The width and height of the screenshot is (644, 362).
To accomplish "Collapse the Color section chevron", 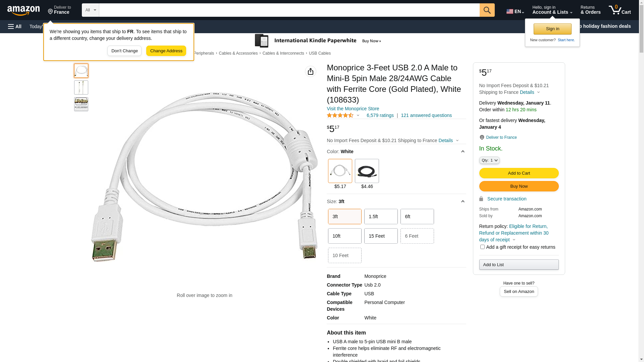I will click(x=463, y=152).
